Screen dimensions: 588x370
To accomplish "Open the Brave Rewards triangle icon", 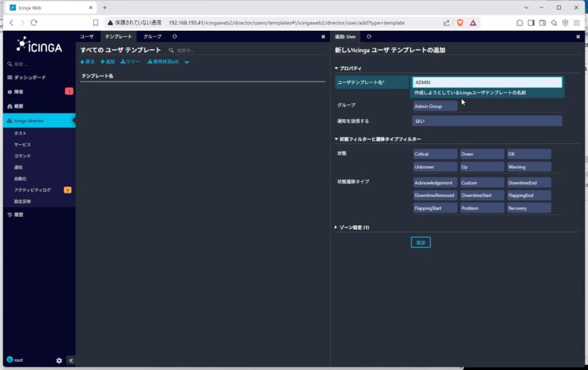I will point(473,23).
